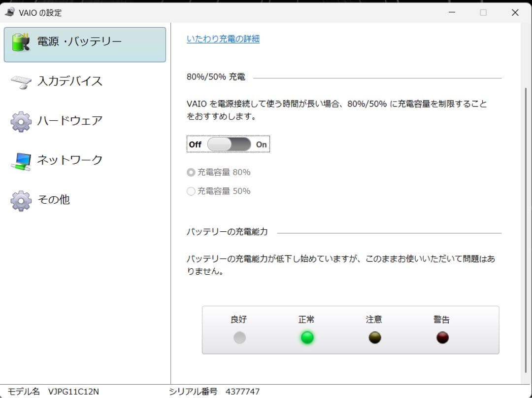Click the Off label beside the charge switch
This screenshot has width=532, height=398.
click(x=195, y=144)
